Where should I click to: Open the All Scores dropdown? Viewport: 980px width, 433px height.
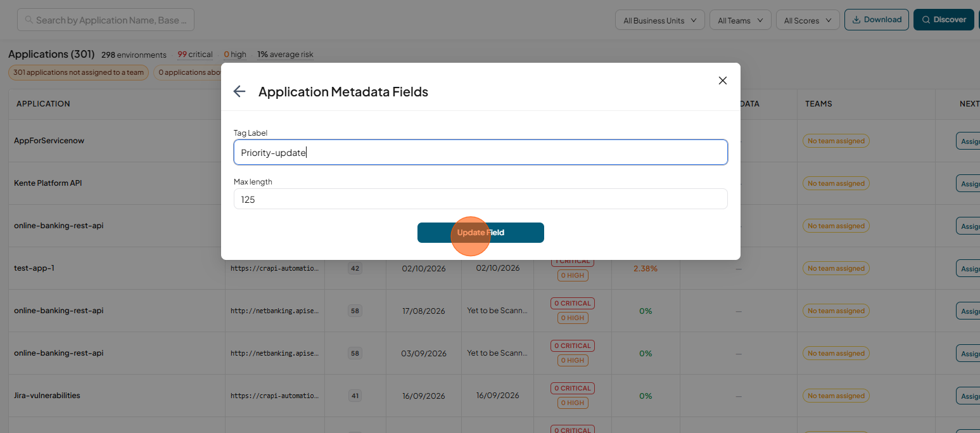pyautogui.click(x=808, y=20)
